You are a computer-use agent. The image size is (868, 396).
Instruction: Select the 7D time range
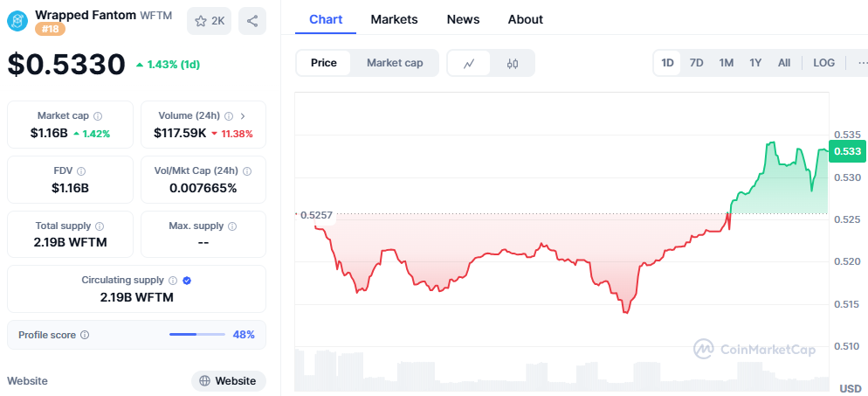tap(696, 63)
